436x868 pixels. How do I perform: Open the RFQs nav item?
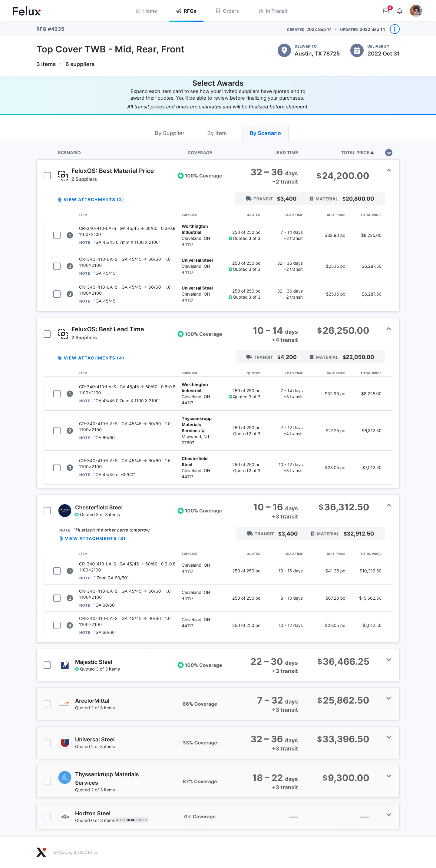[x=186, y=11]
